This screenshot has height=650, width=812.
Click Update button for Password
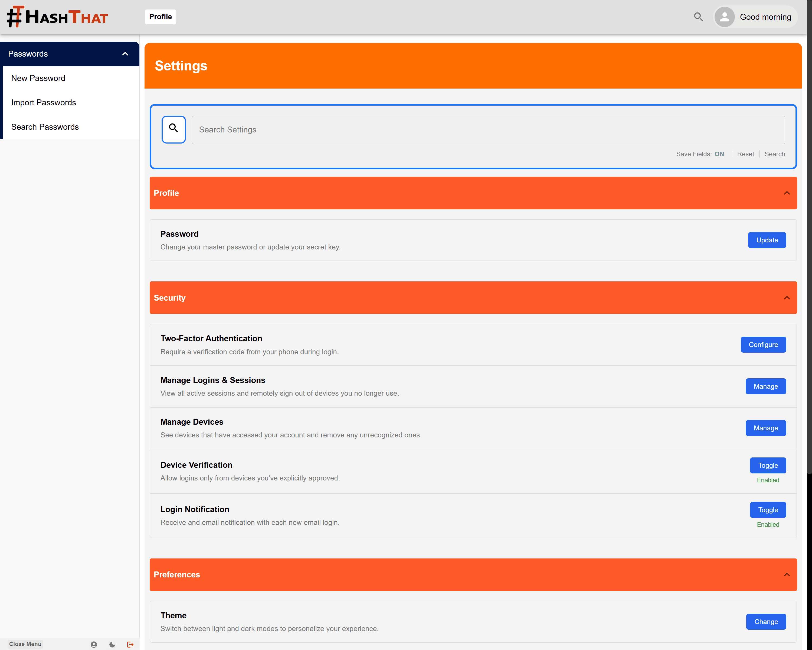pyautogui.click(x=767, y=240)
